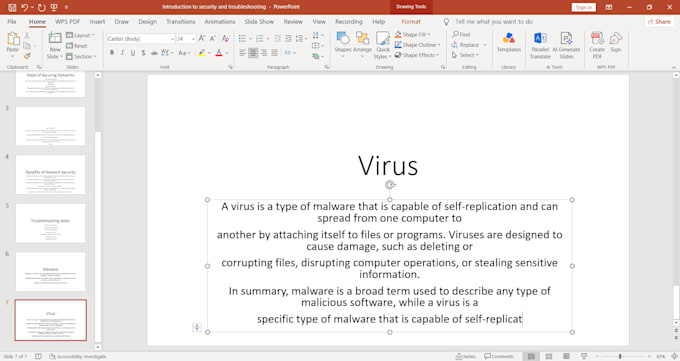Screen dimensions: 680x361
Task: Open the File menu
Action: point(12,21)
